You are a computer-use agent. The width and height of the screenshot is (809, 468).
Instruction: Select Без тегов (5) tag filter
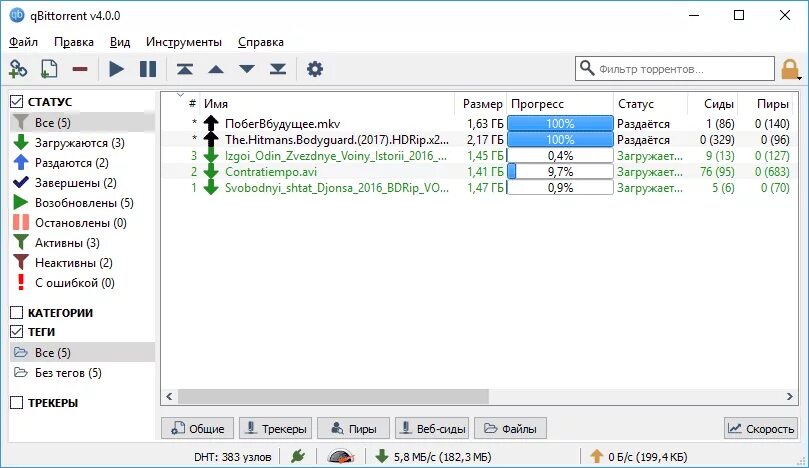pyautogui.click(x=82, y=373)
